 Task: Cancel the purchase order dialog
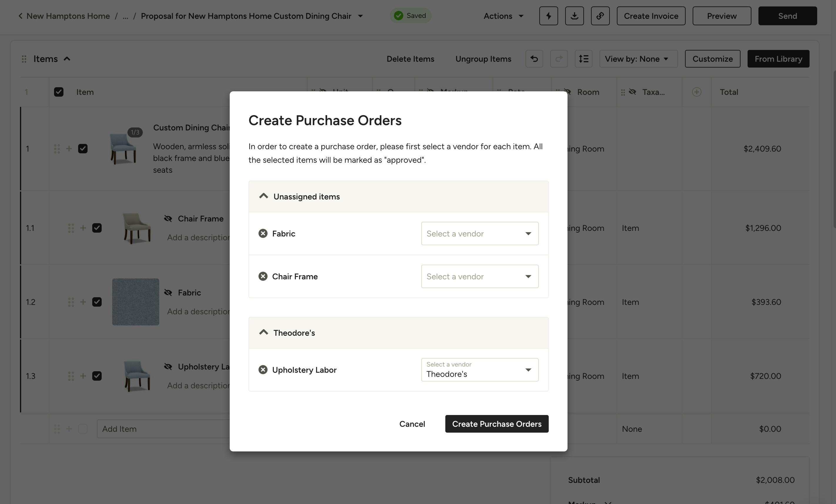pyautogui.click(x=412, y=424)
